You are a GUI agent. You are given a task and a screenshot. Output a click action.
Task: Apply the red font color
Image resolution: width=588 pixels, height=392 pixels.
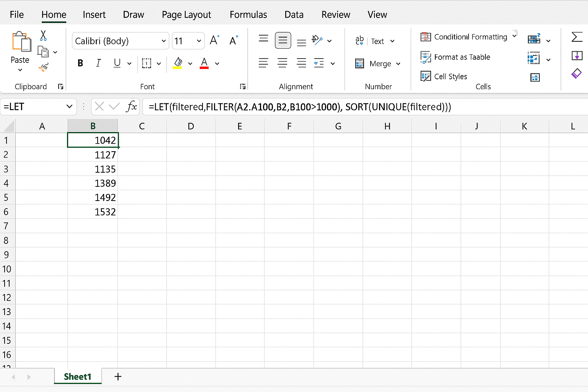coord(204,63)
